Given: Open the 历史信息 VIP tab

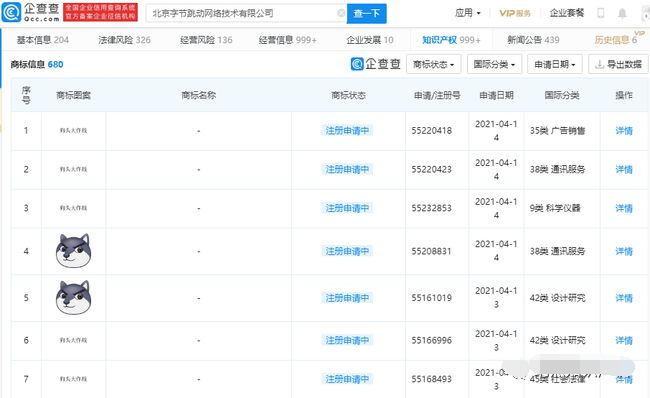Looking at the screenshot, I should (616, 40).
